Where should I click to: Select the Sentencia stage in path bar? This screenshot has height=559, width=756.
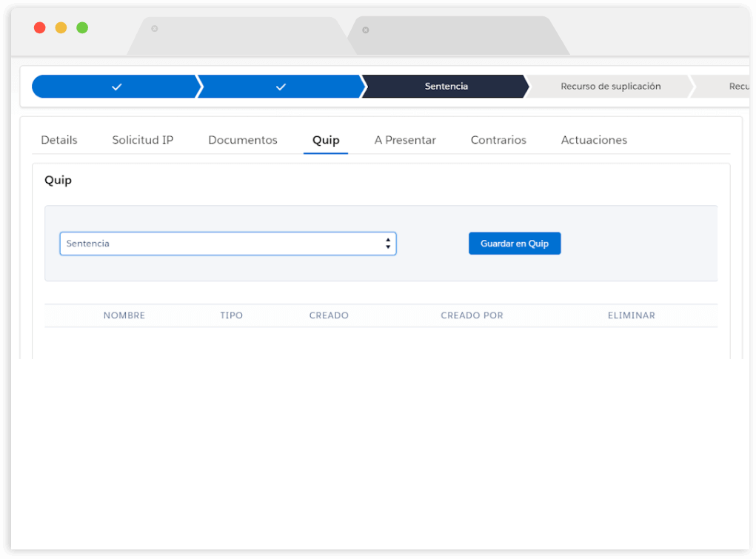(446, 87)
